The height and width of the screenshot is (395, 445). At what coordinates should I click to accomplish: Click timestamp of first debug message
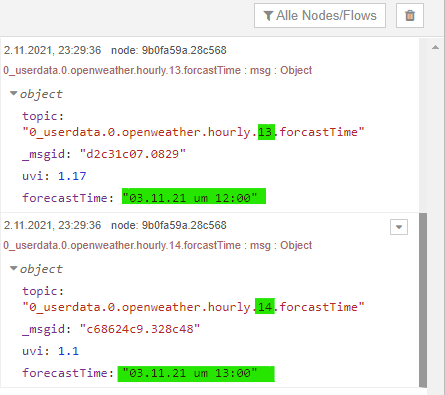[52, 50]
